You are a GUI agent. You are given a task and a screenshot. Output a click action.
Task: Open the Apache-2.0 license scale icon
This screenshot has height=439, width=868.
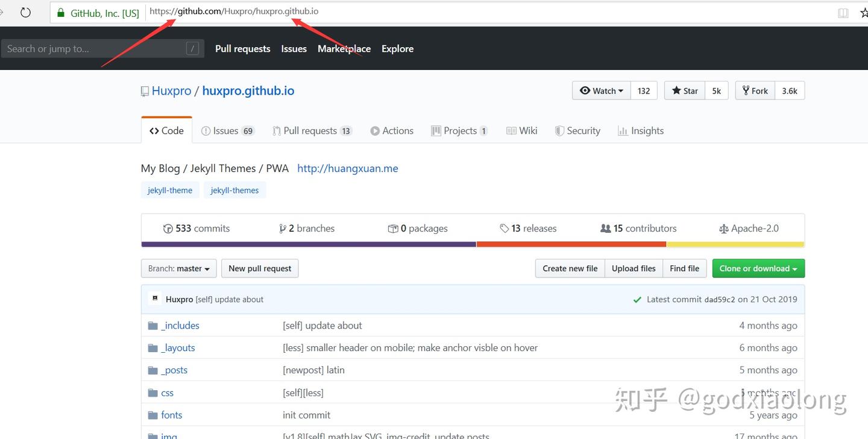tap(724, 228)
